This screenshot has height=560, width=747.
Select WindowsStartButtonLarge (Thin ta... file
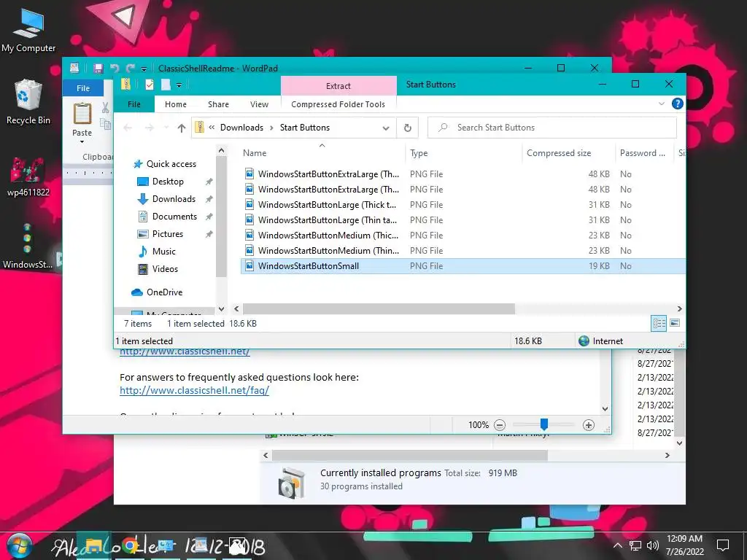coord(462,220)
